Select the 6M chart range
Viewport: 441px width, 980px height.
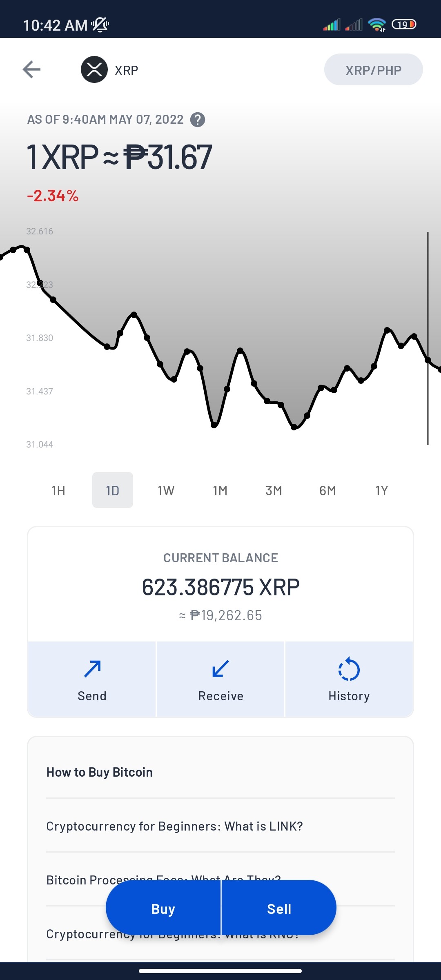pos(328,490)
